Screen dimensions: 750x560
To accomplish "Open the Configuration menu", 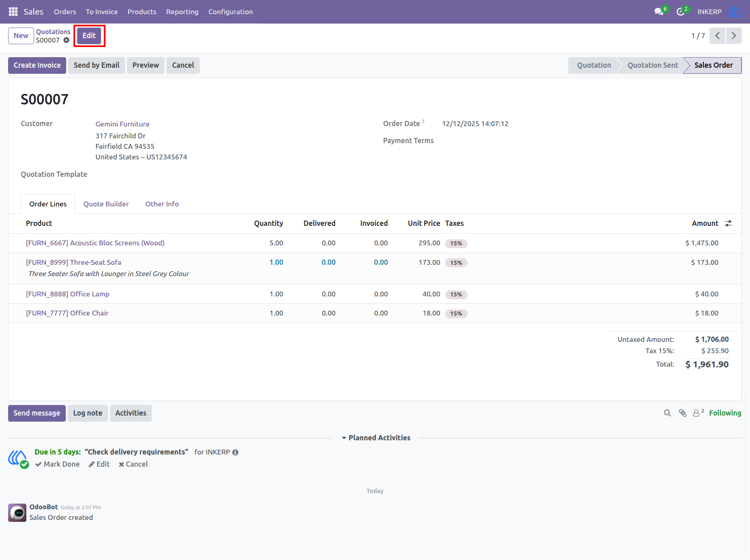I will coord(231,12).
